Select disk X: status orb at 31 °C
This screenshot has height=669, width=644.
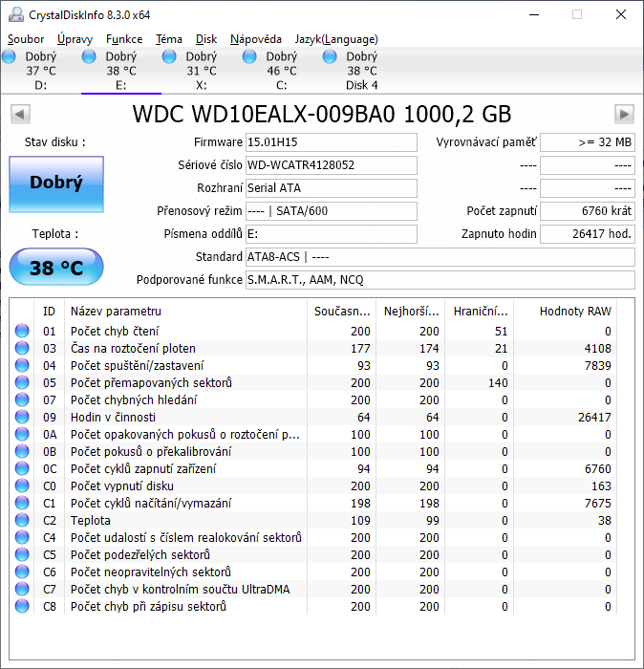169,56
